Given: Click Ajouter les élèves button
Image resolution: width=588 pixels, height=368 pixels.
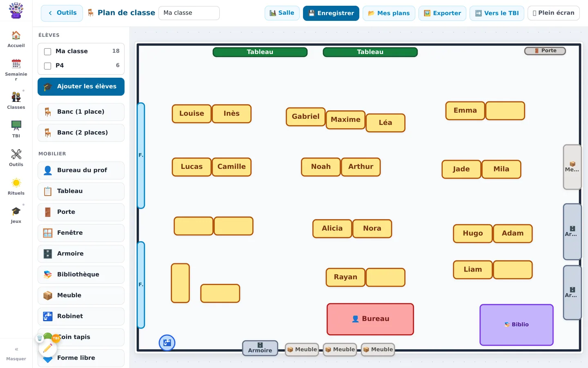Looking at the screenshot, I should 81,87.
